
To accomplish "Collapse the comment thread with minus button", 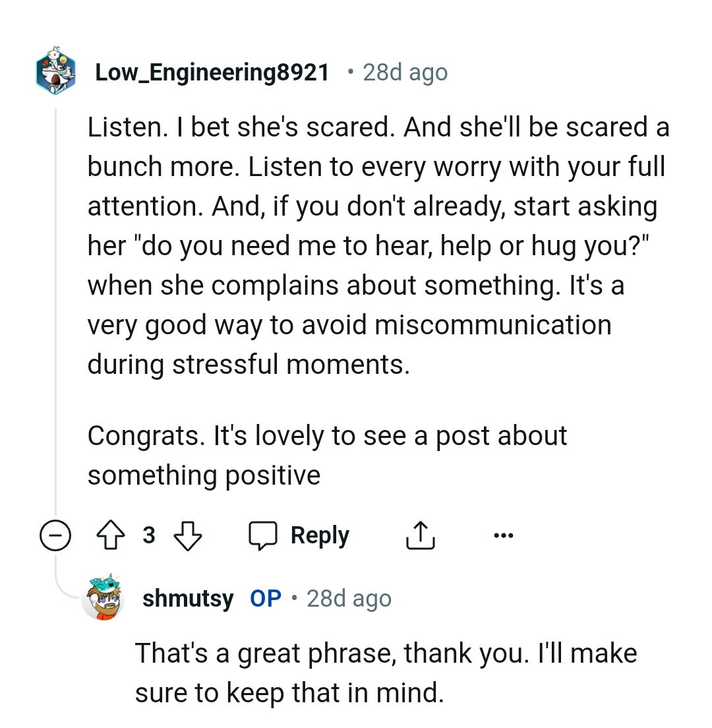I will pos(54,537).
